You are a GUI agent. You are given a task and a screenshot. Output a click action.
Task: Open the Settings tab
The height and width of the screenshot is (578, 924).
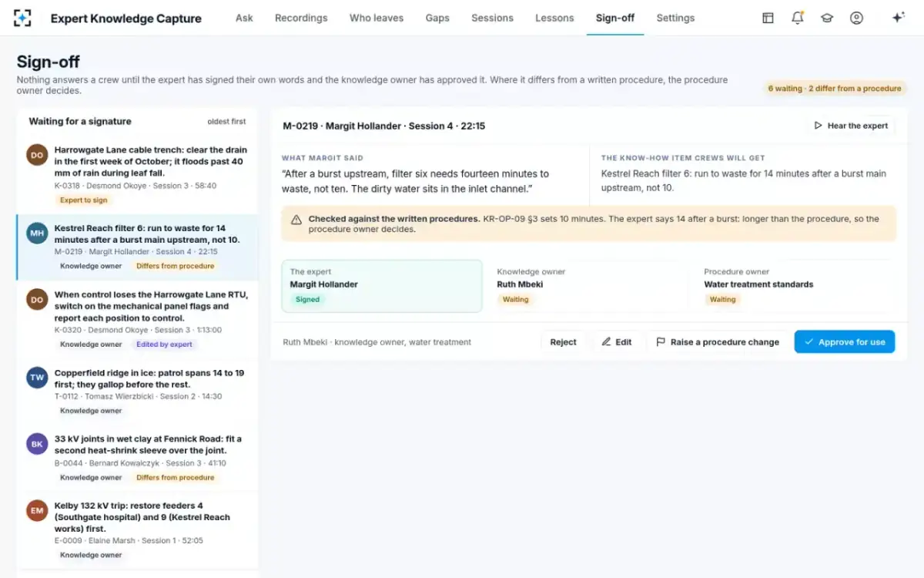click(x=675, y=18)
